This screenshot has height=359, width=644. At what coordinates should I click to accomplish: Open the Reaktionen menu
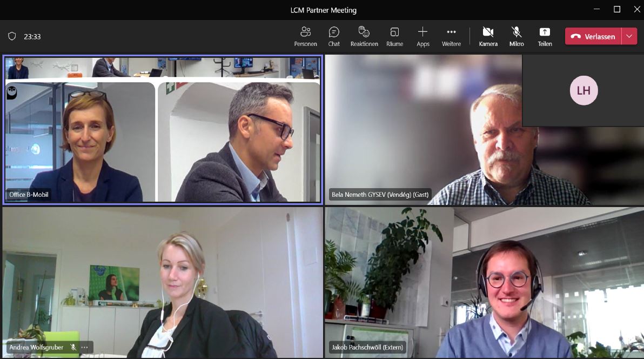[364, 37]
